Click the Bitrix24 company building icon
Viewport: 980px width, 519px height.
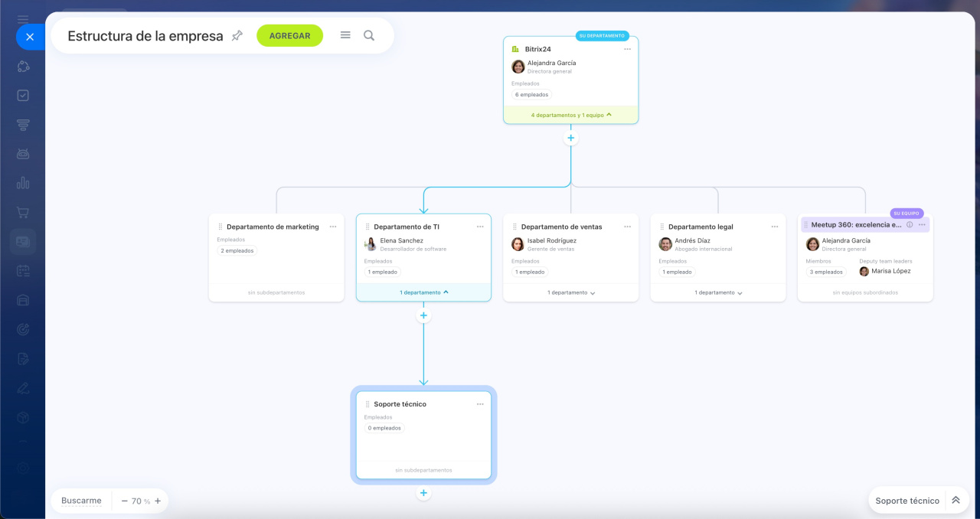[515, 49]
